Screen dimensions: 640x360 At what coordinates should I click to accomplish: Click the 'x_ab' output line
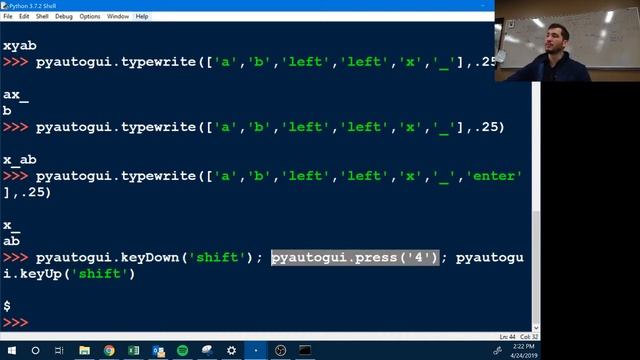pos(20,160)
